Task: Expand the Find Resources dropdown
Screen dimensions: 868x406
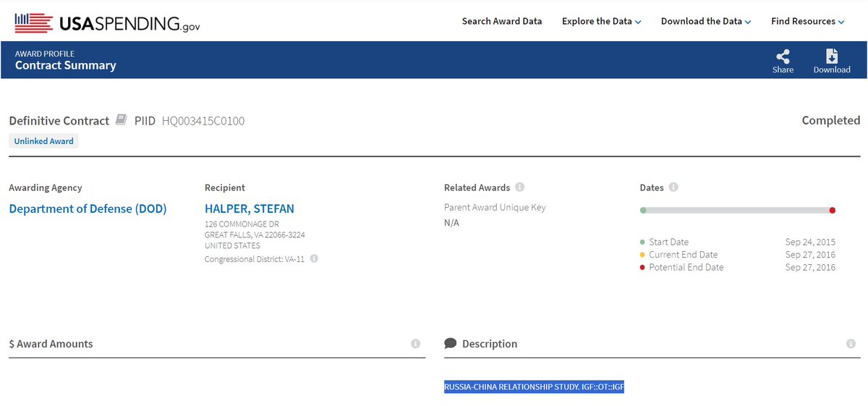Action: click(x=807, y=22)
